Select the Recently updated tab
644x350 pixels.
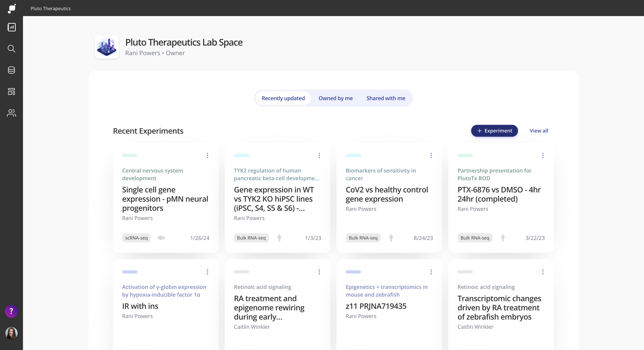pos(283,98)
